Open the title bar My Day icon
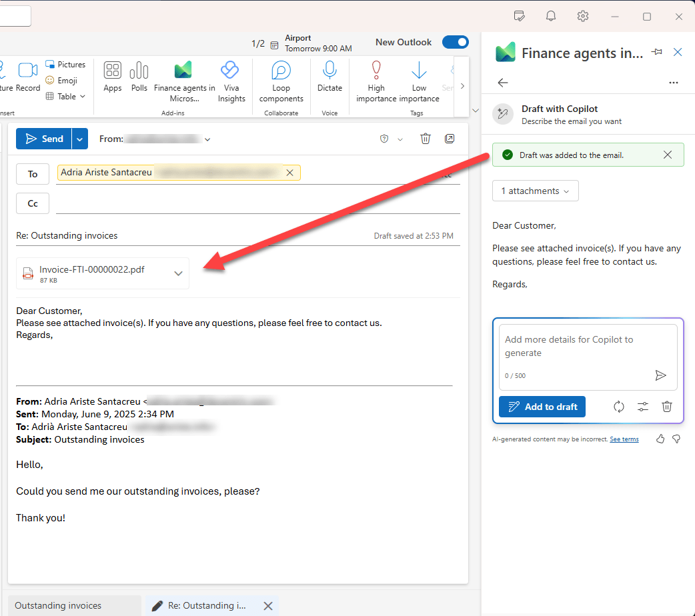 519,17
